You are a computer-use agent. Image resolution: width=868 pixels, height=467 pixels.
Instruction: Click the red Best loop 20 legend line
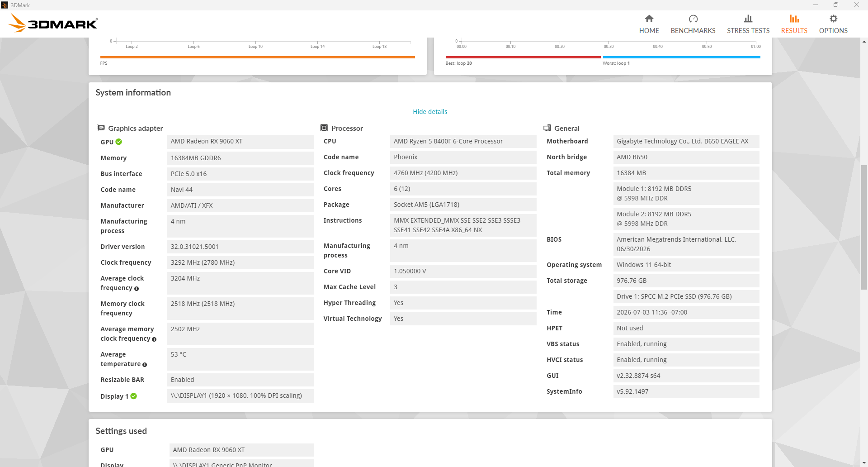[x=523, y=57]
